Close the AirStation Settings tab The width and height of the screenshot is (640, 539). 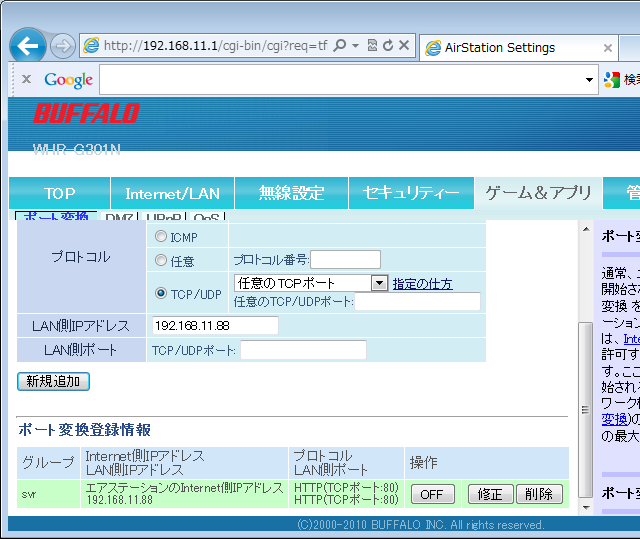click(607, 48)
